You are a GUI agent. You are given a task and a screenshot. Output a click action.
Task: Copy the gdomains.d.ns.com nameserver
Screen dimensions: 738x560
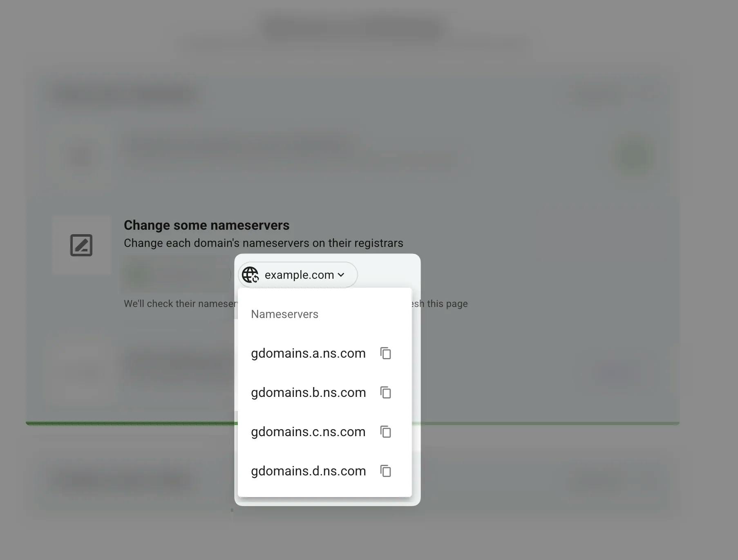(386, 471)
